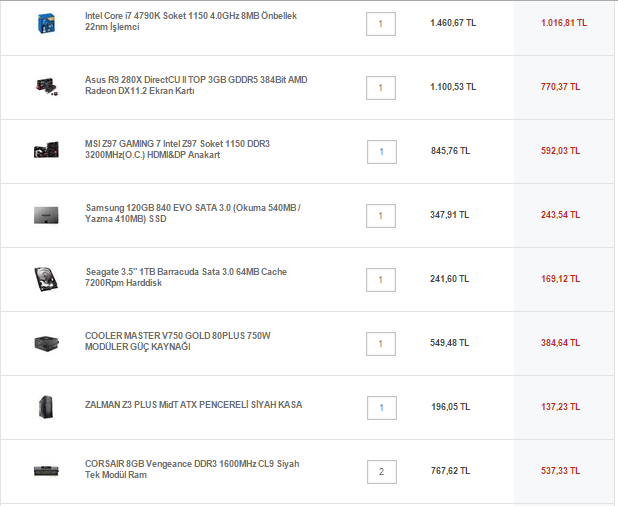Click the ZALMAN Z3 PLUS kasa title

tap(193, 405)
